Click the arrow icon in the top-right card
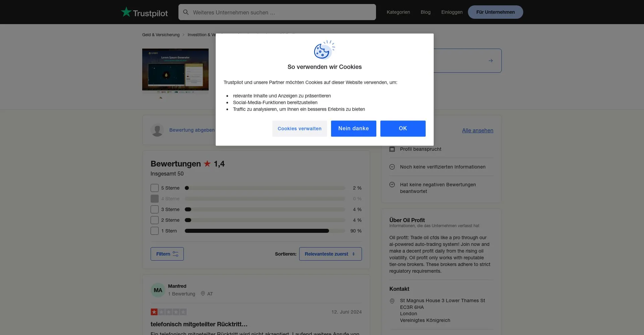 [491, 61]
